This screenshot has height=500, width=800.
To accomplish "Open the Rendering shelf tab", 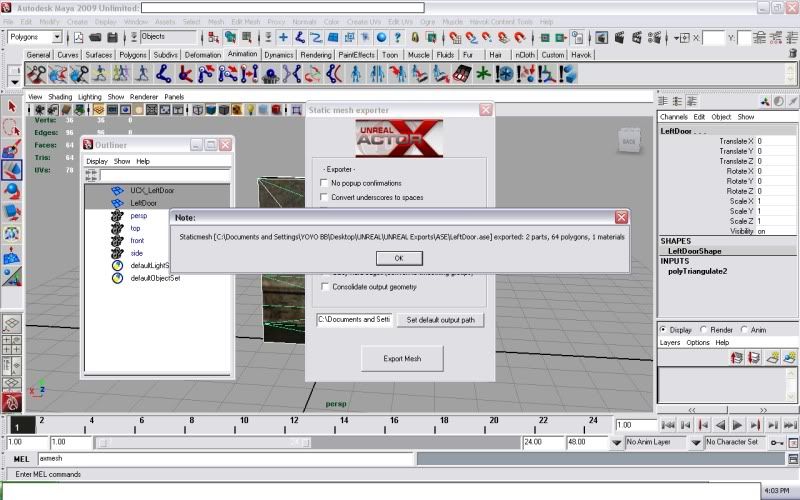I will click(x=315, y=55).
